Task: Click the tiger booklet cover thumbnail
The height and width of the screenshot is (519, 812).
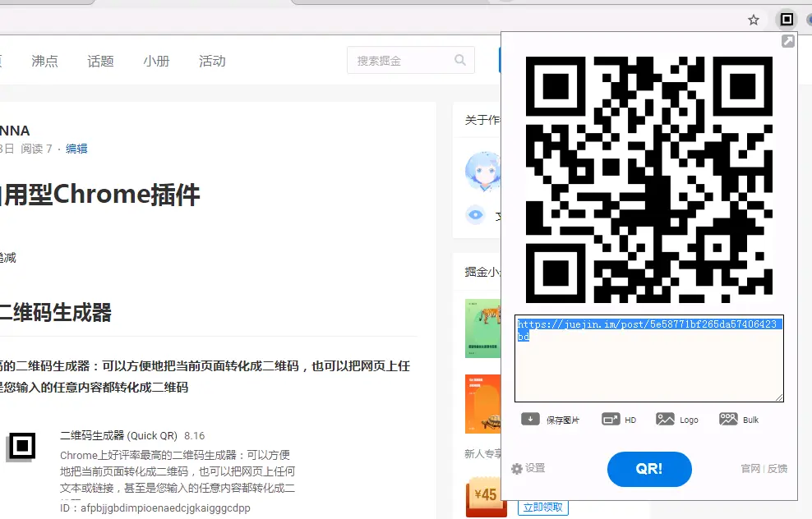Action: point(483,328)
